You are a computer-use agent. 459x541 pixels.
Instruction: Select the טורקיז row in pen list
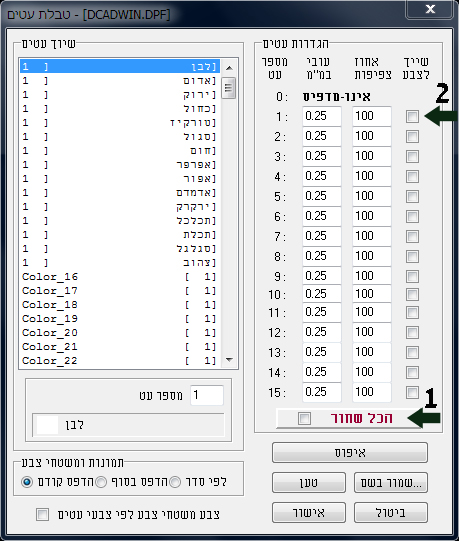120,122
